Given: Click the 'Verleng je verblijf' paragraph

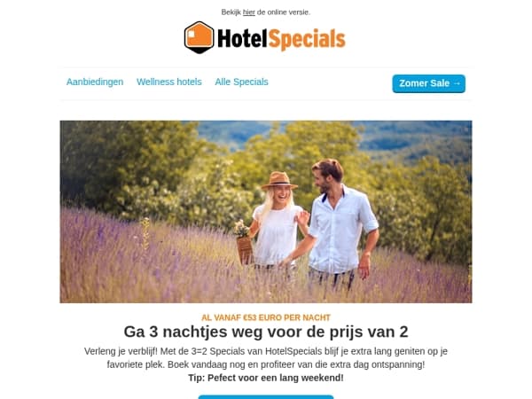Looking at the screenshot, I should coord(266,358).
